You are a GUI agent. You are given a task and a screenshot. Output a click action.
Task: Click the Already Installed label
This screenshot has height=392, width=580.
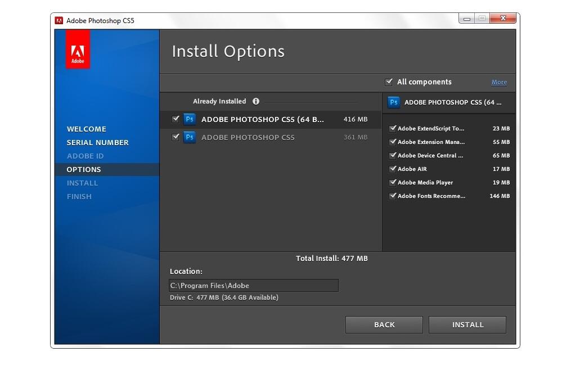[219, 101]
